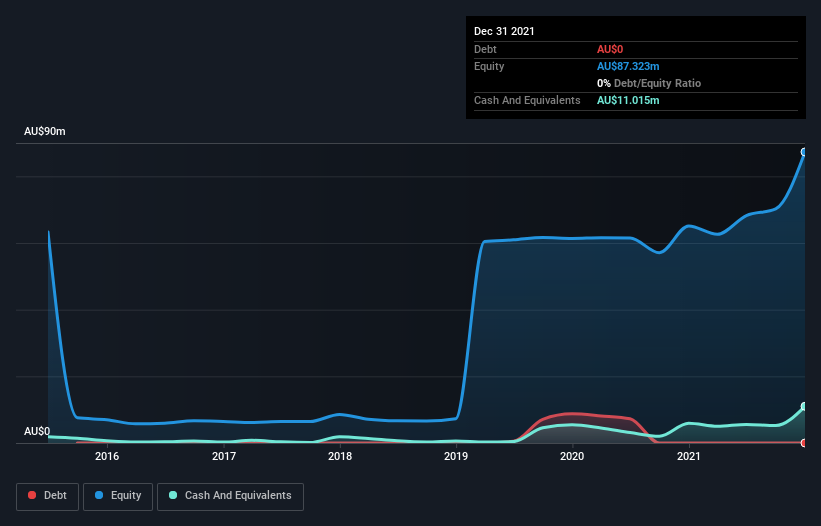Click the red Debt endpoint marker
The width and height of the screenshot is (821, 526).
pyautogui.click(x=804, y=443)
